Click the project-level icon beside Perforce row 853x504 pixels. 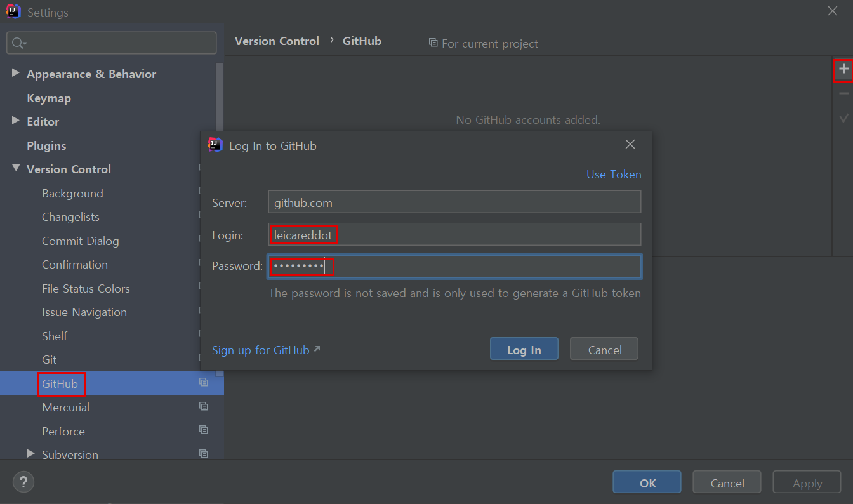(203, 430)
